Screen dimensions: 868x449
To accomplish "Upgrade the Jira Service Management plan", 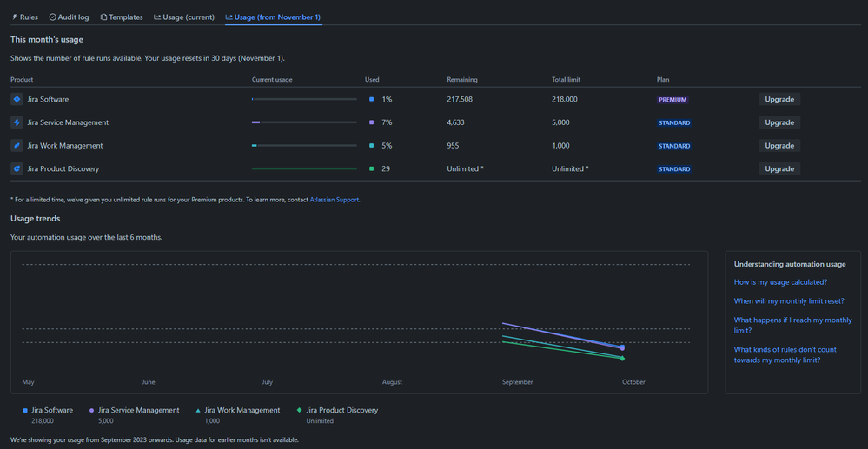I will tap(779, 122).
